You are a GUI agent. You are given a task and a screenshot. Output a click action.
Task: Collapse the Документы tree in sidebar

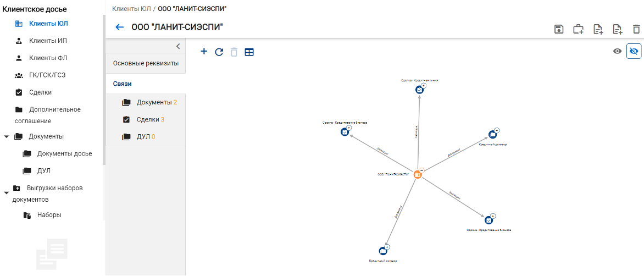(x=6, y=136)
